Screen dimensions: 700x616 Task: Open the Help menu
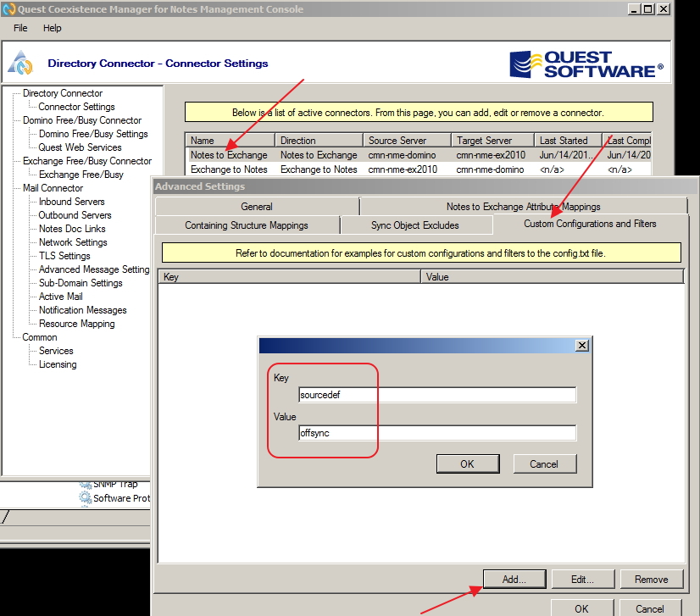[53, 28]
